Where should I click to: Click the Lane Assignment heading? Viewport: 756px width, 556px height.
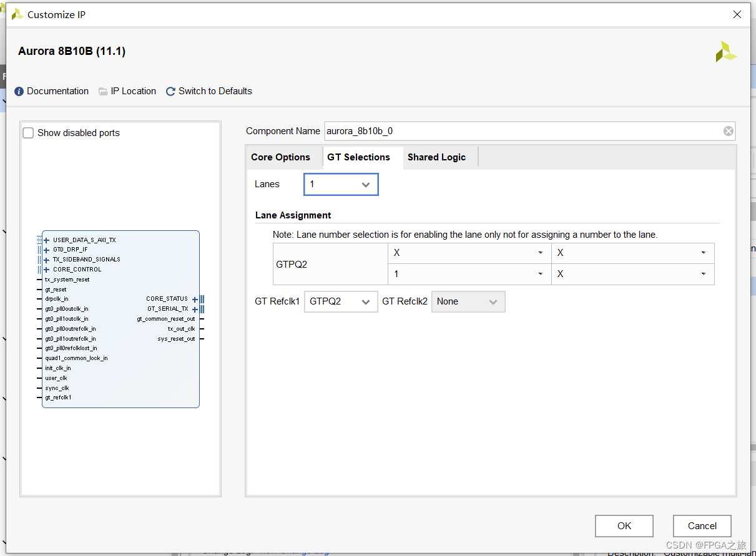[x=293, y=215]
